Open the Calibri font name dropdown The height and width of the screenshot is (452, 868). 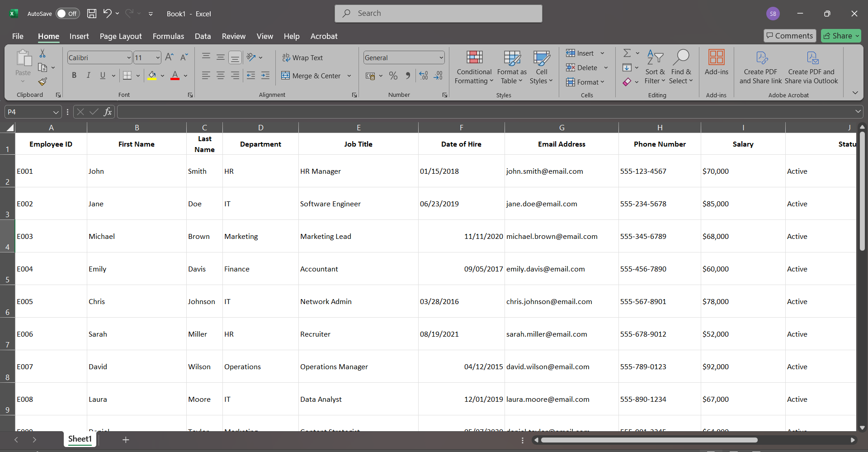click(x=128, y=57)
